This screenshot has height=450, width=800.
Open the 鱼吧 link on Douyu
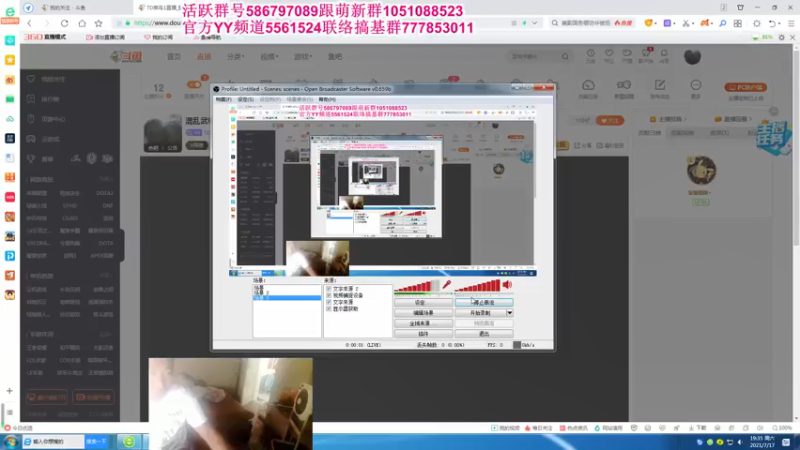[x=335, y=57]
